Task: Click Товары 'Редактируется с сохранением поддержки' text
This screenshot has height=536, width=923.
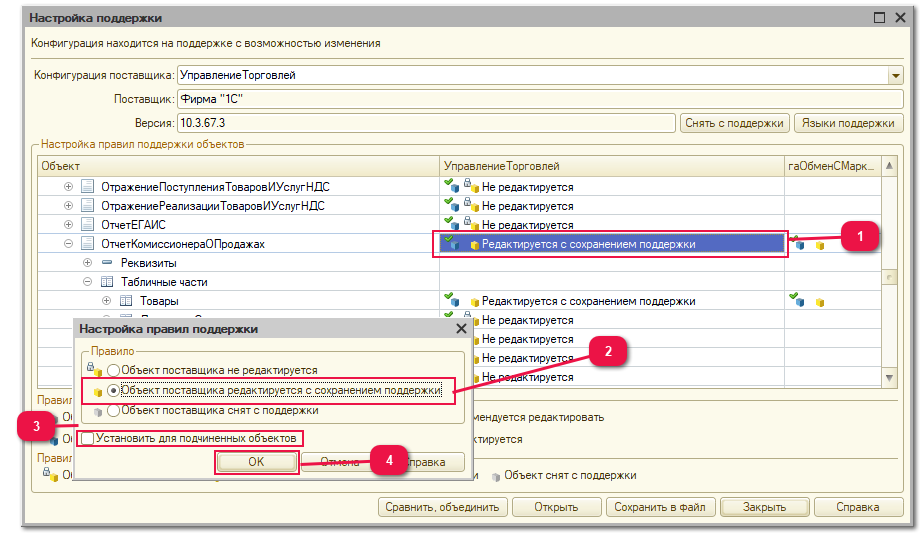Action: [589, 301]
